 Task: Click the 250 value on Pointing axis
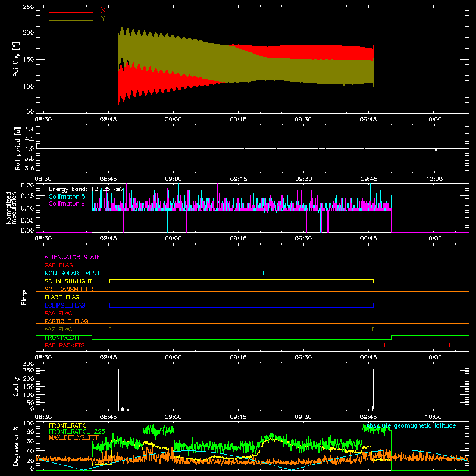[28, 7]
